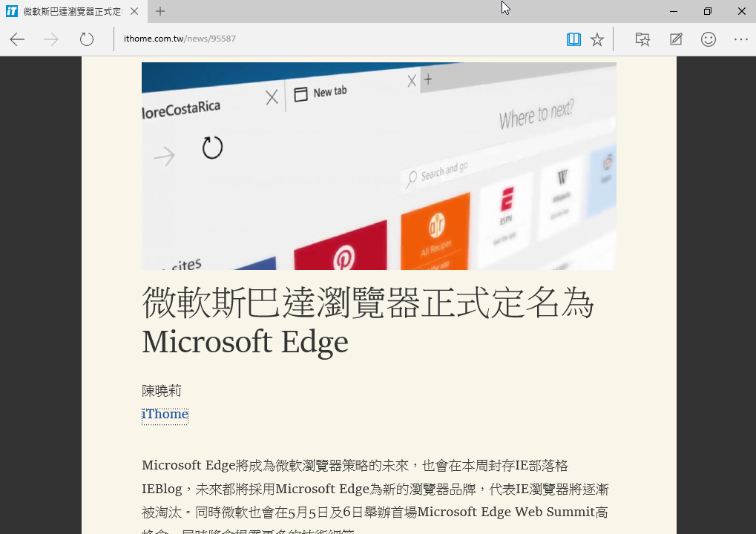756x534 pixels.
Task: Disable Reading view mode
Action: coord(573,39)
